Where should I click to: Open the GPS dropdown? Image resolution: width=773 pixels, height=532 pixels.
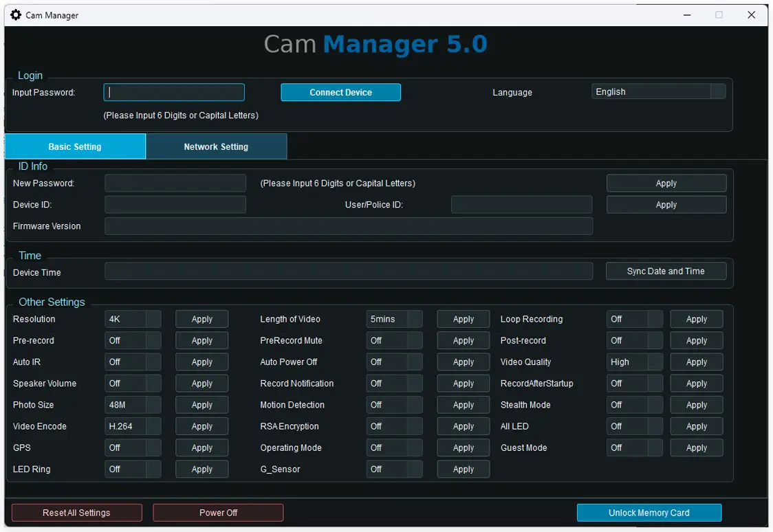pos(133,447)
